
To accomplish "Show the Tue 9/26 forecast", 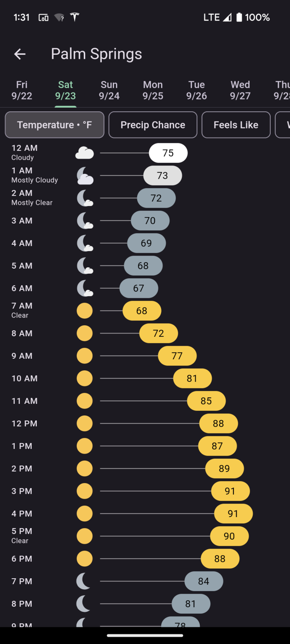I will point(197,90).
